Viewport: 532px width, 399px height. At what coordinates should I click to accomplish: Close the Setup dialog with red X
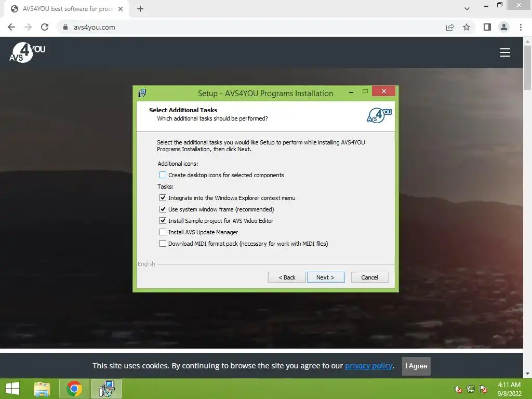384,91
